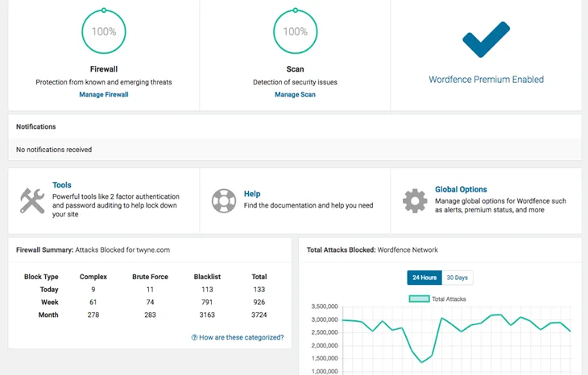
Task: Click Week's Blacklist value 791
Action: click(207, 302)
